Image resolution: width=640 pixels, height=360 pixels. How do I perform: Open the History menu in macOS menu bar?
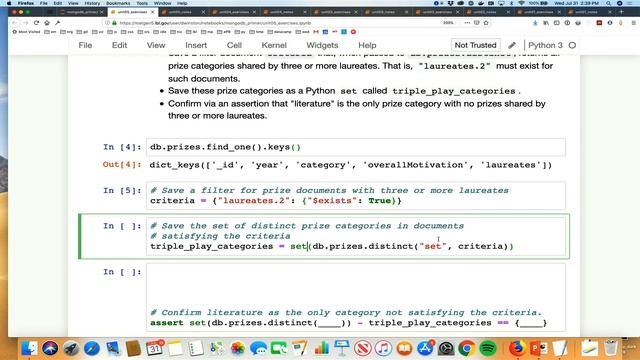pyautogui.click(x=92, y=3)
